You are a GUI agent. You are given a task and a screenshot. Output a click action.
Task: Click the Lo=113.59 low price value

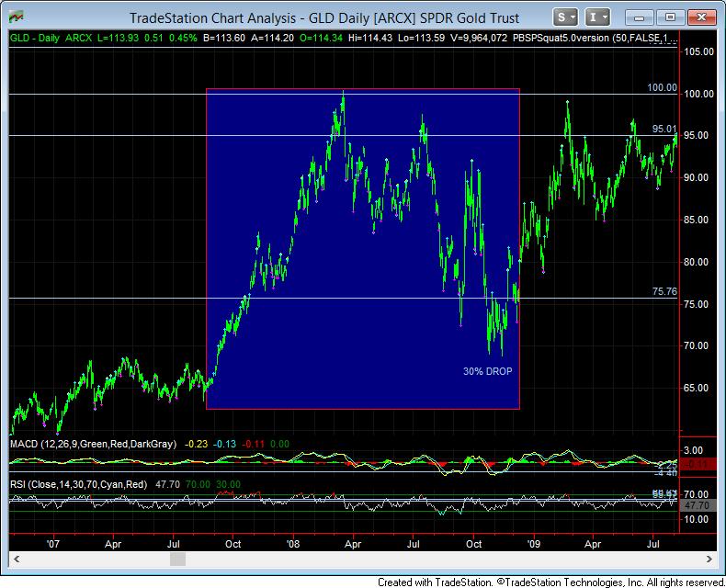coord(422,38)
